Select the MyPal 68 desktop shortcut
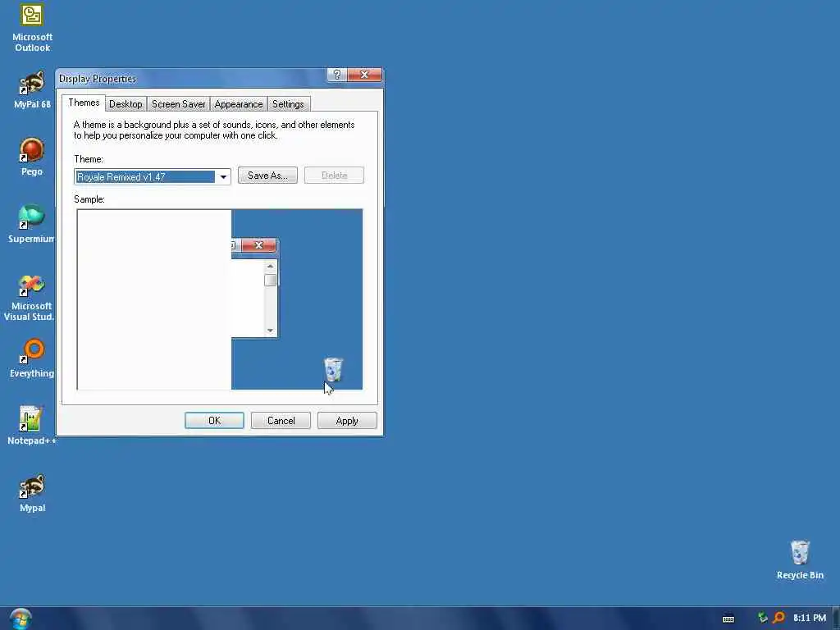 pos(32,90)
